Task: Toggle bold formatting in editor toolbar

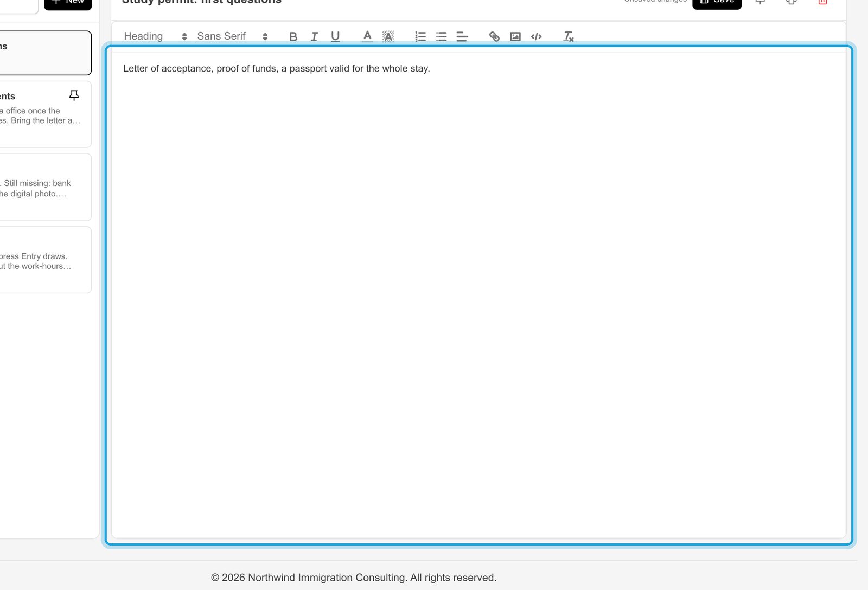Action: click(x=293, y=36)
